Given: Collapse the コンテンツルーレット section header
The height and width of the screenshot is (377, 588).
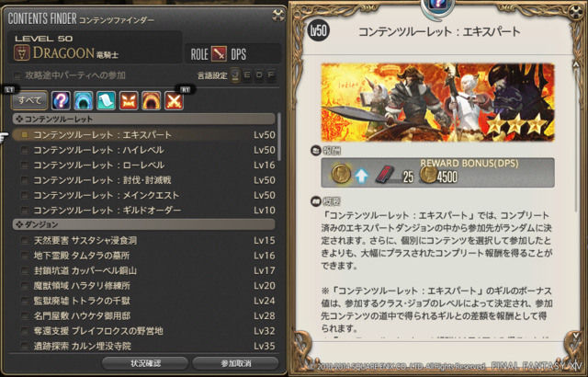Looking at the screenshot, I should point(144,120).
